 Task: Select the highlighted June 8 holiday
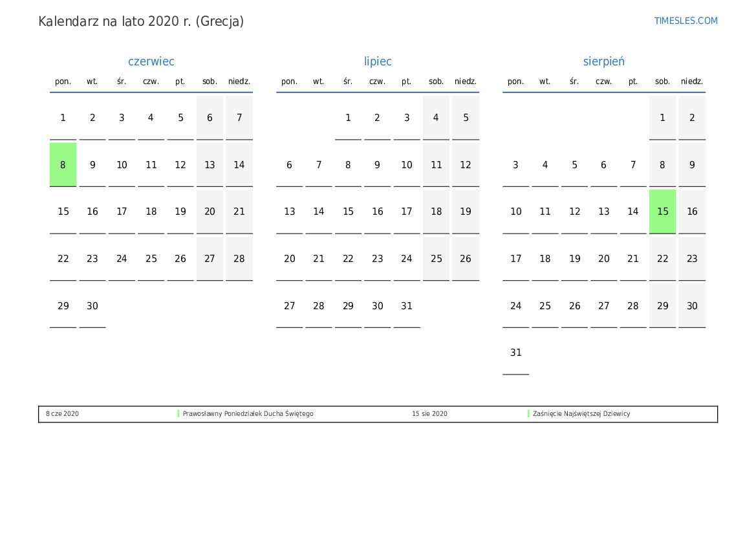click(x=63, y=165)
